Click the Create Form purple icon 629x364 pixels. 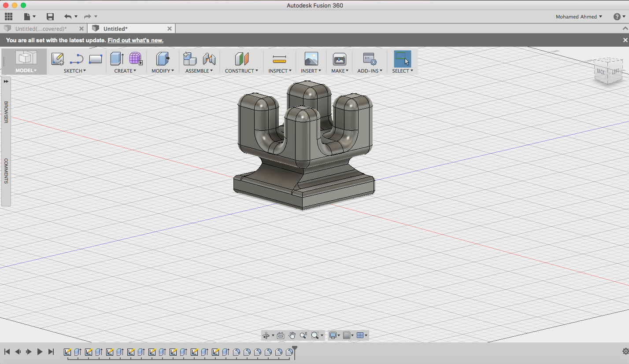click(x=136, y=59)
